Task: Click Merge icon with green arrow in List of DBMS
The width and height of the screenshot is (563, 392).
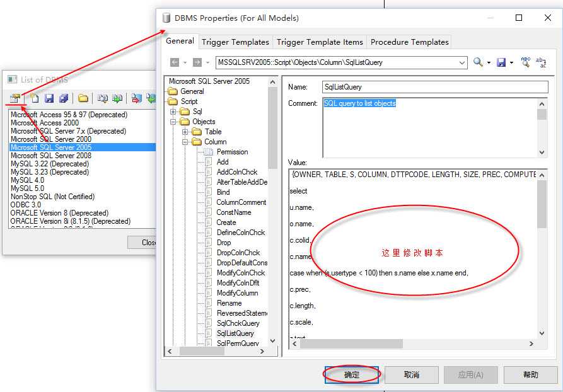Action: (117, 98)
